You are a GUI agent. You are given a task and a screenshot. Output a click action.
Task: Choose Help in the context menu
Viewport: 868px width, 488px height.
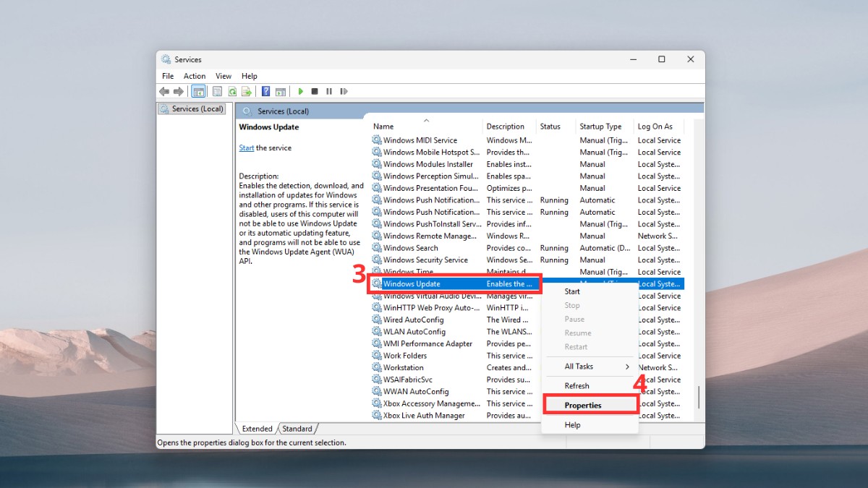590,425
